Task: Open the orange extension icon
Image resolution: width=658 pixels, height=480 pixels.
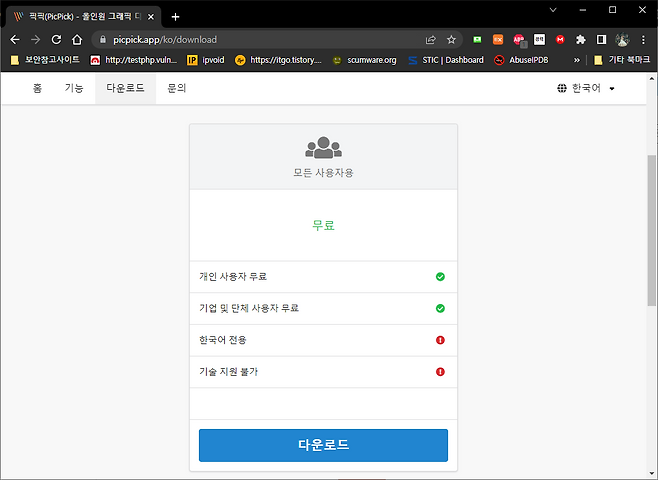Action: coord(498,39)
